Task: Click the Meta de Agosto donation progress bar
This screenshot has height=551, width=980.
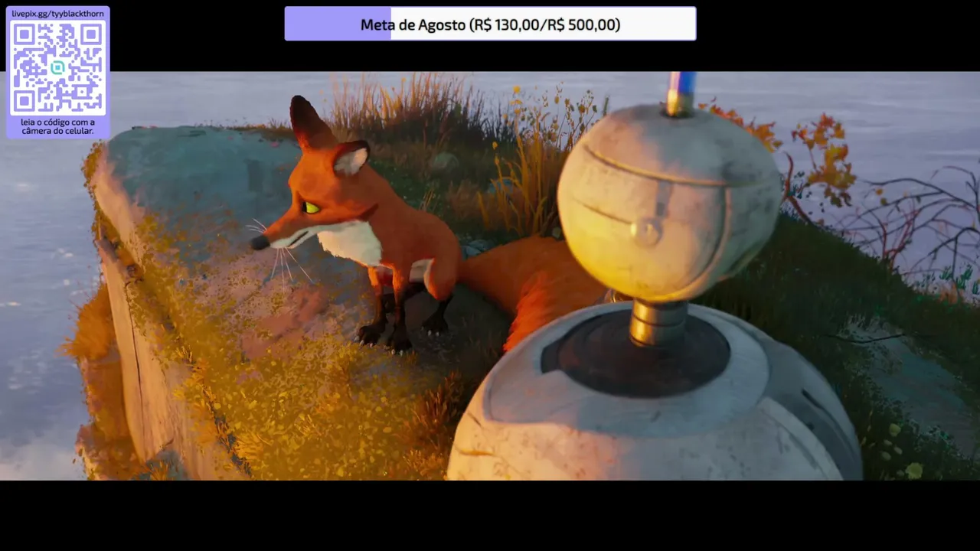Action: coord(490,24)
